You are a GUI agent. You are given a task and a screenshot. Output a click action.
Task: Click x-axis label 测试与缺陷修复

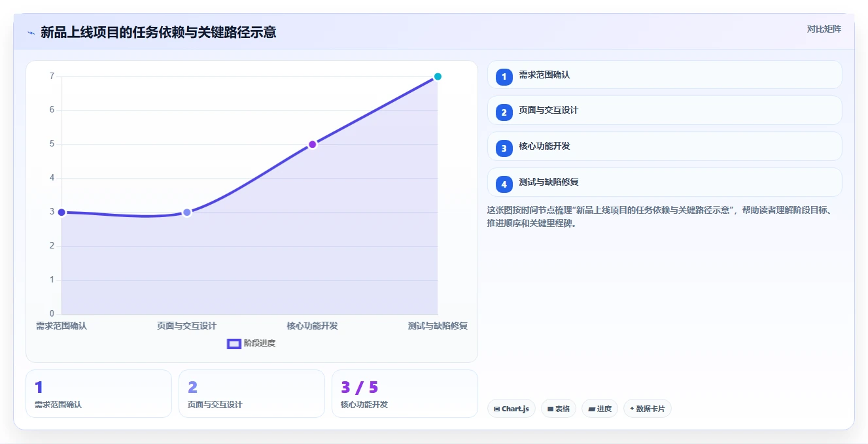pyautogui.click(x=438, y=326)
